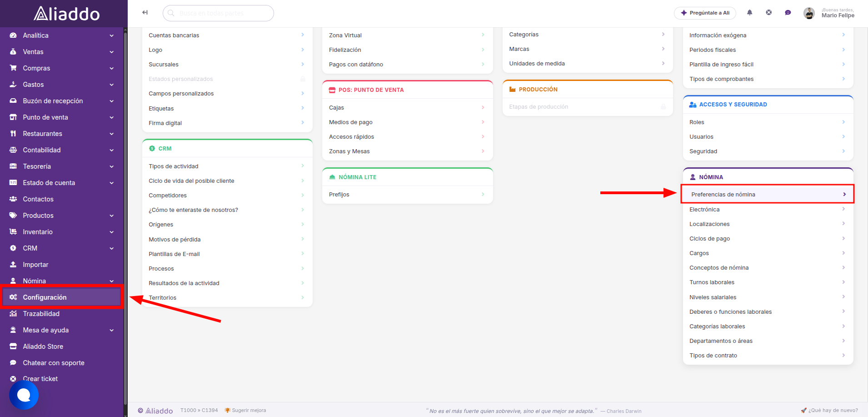Screen dimensions: 868x417
Task: Click the Contabilidad balance scale icon
Action: pos(13,150)
